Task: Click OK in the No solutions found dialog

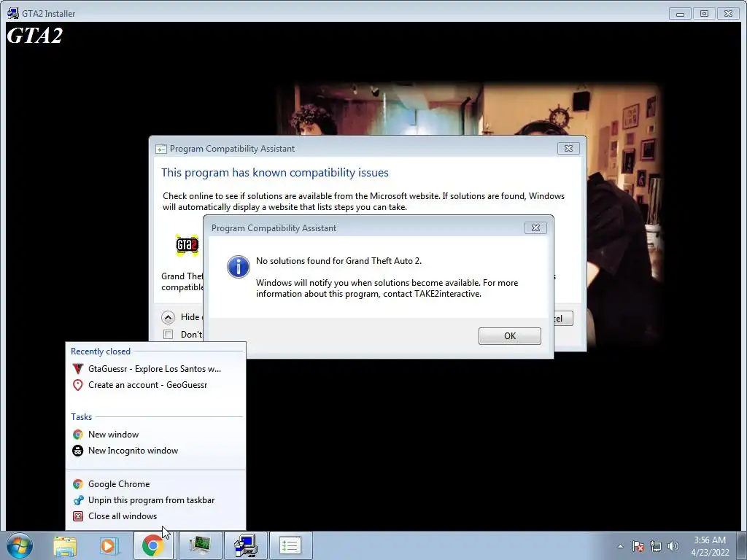Action: [x=509, y=335]
